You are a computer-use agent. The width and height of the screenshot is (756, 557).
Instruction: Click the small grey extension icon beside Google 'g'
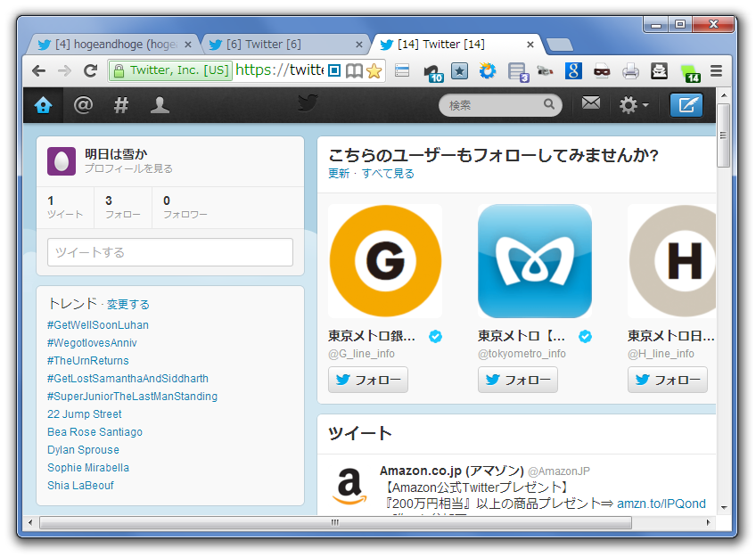coord(545,71)
